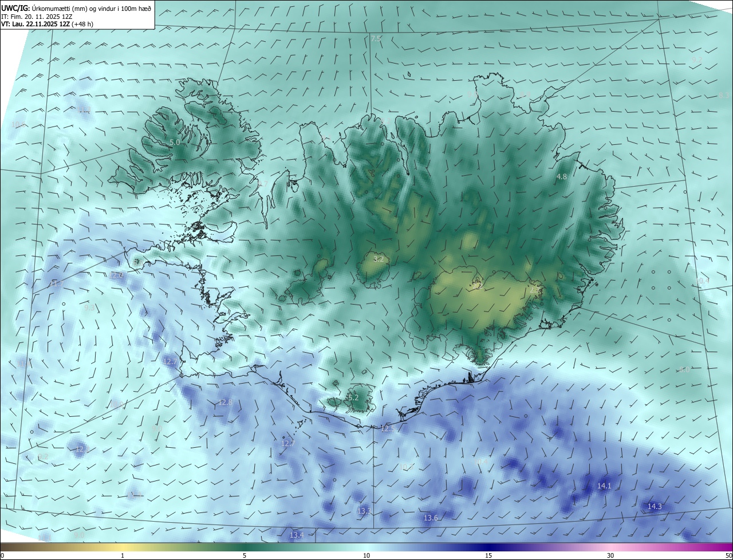Image resolution: width=733 pixels, height=560 pixels.
Task: Click the 7.5 value label north of Iceland
Action: (376, 38)
